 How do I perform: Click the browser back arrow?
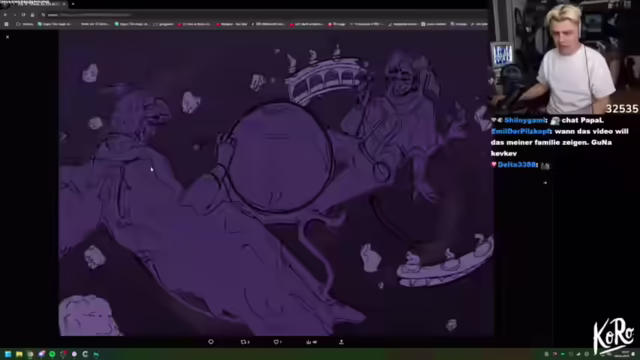point(5,15)
